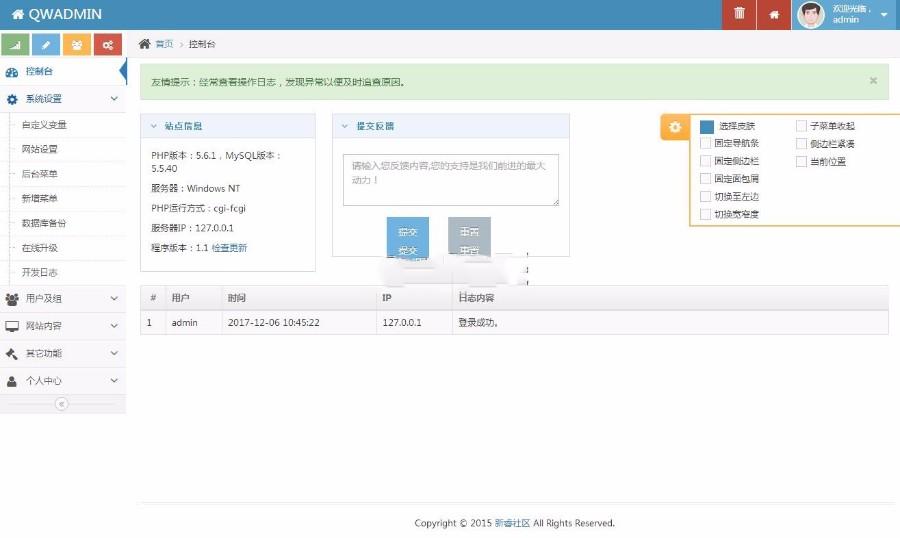This screenshot has height=538, width=900.
Task: Open the 选择皮肤 blue color swatch
Action: (x=707, y=126)
